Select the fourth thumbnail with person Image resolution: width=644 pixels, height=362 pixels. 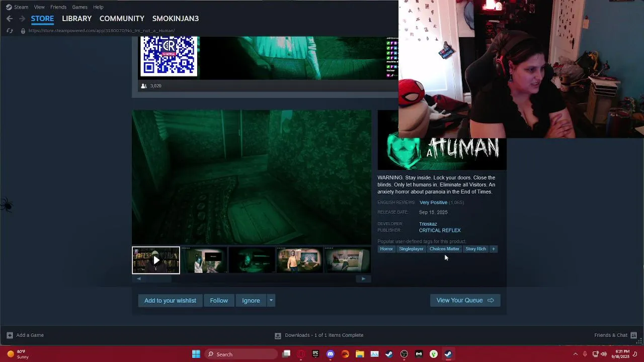[299, 260]
